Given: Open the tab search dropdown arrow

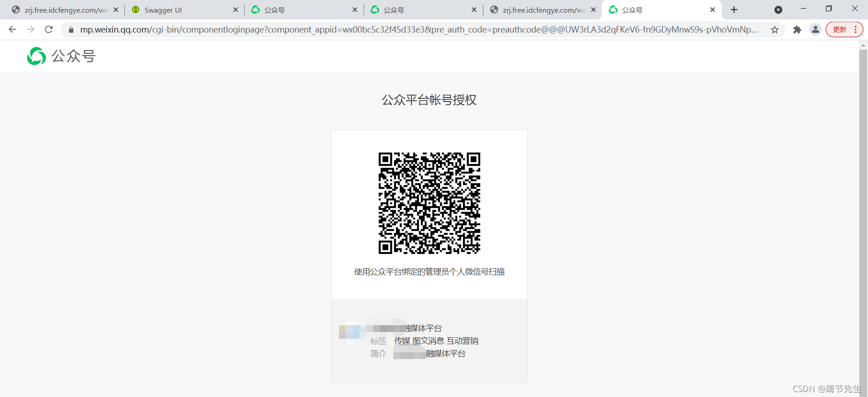Looking at the screenshot, I should coord(778,10).
